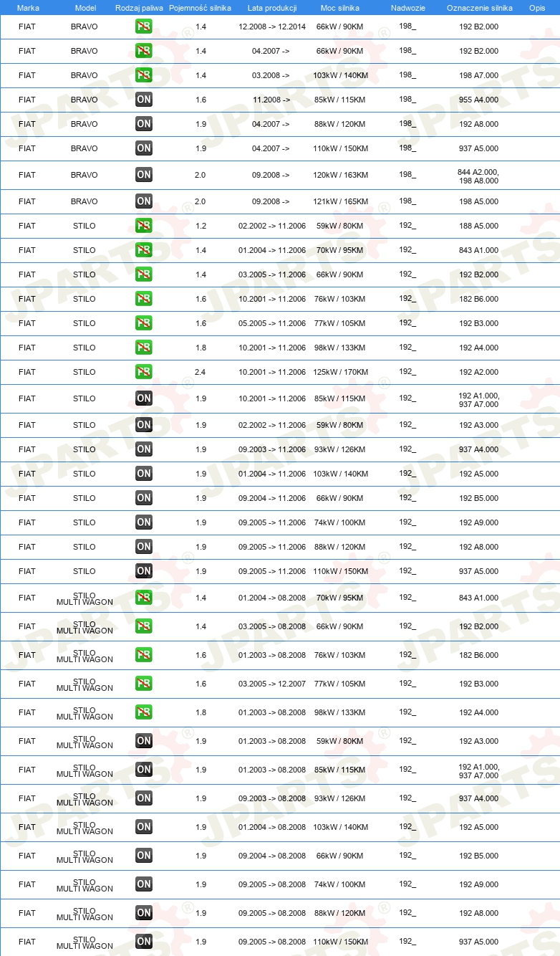Click diesel ON icon for Stilo 93kW / 126KM
Screen dimensions: 560x956
tap(144, 449)
